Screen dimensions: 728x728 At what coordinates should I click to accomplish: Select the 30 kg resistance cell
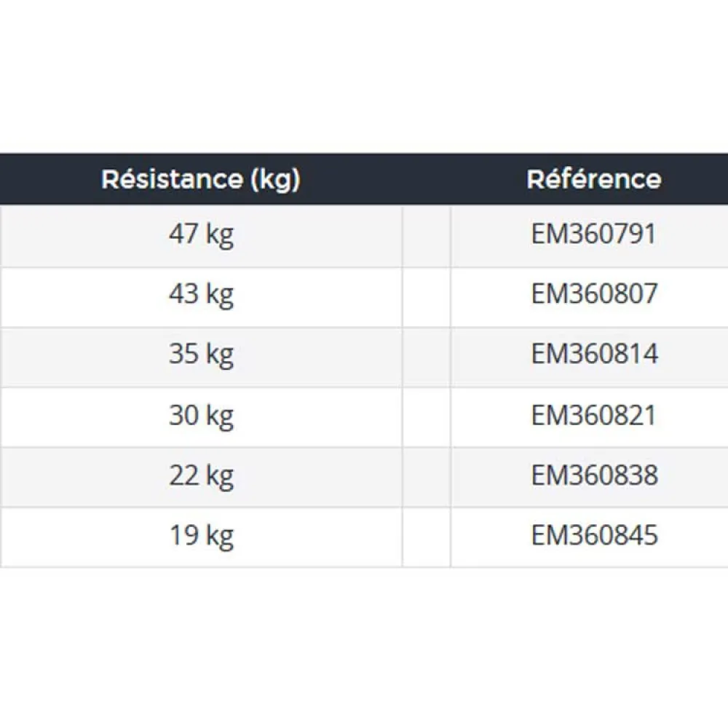(201, 417)
